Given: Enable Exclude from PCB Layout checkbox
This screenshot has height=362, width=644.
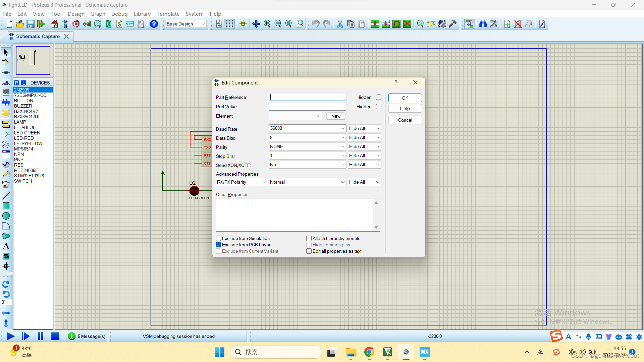Looking at the screenshot, I should coord(218,245).
